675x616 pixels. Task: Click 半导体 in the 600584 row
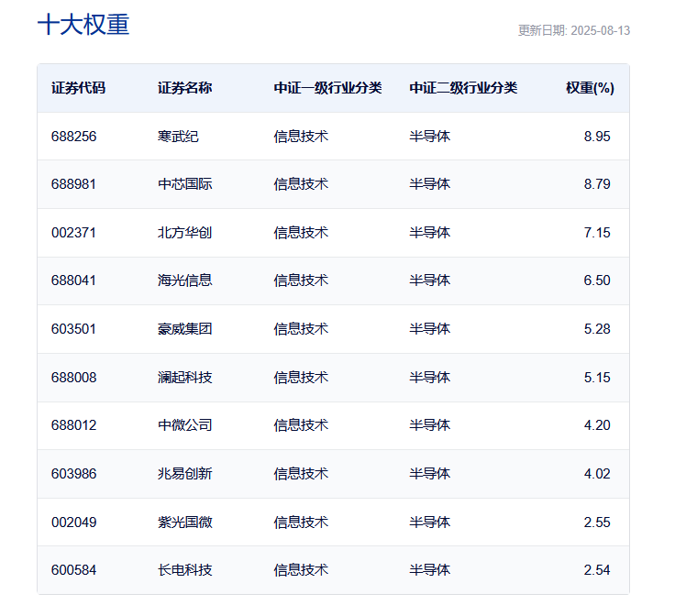[x=429, y=570]
